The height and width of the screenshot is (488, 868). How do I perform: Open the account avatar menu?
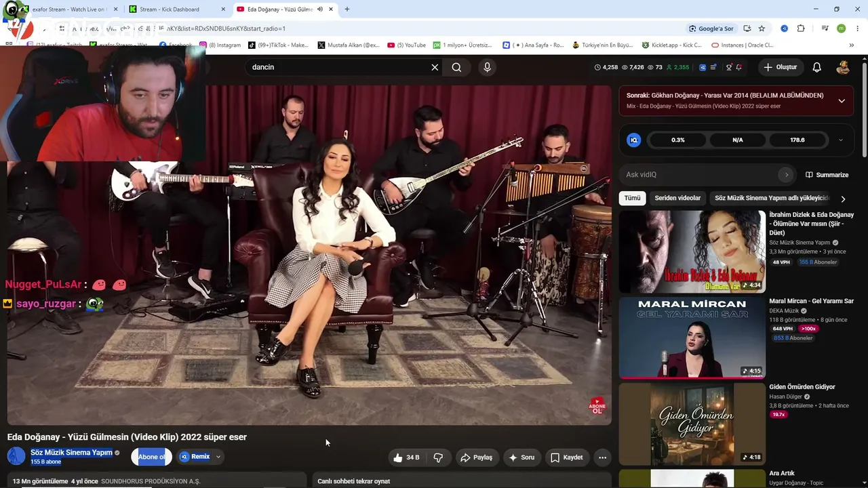click(x=843, y=67)
